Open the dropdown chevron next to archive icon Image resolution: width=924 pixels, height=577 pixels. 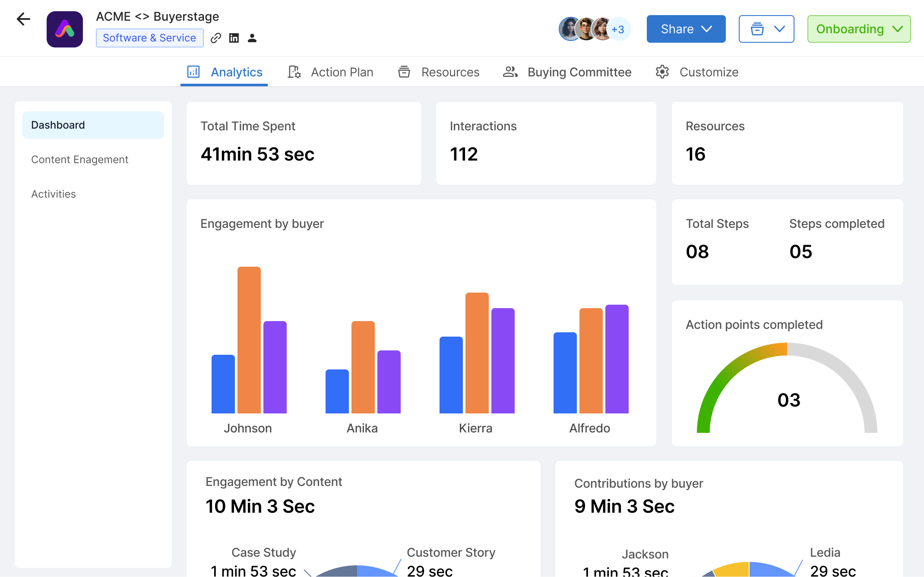[x=779, y=29]
